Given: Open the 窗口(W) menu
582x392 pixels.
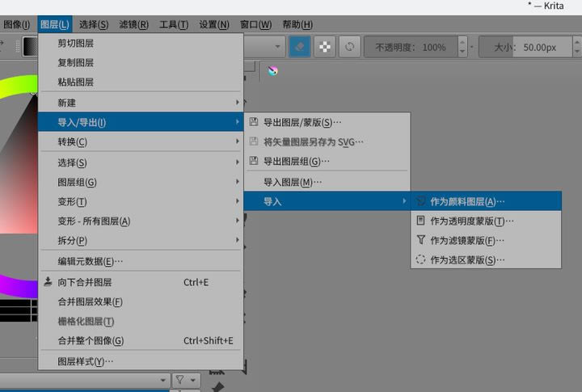Looking at the screenshot, I should pyautogui.click(x=255, y=24).
